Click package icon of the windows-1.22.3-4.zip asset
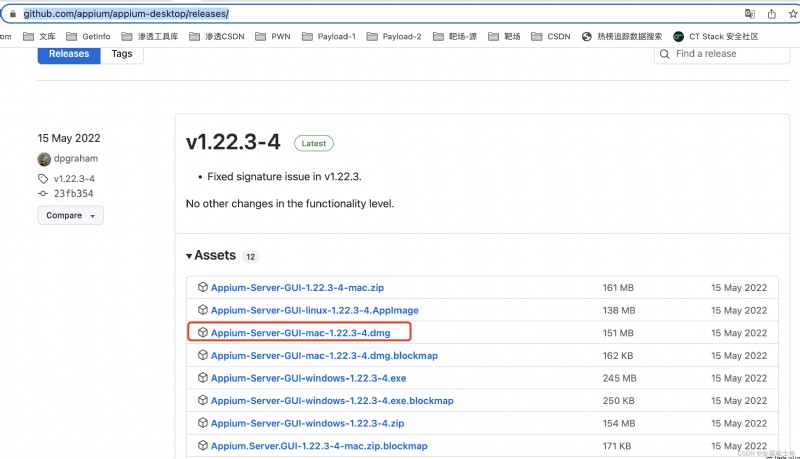 [x=203, y=423]
